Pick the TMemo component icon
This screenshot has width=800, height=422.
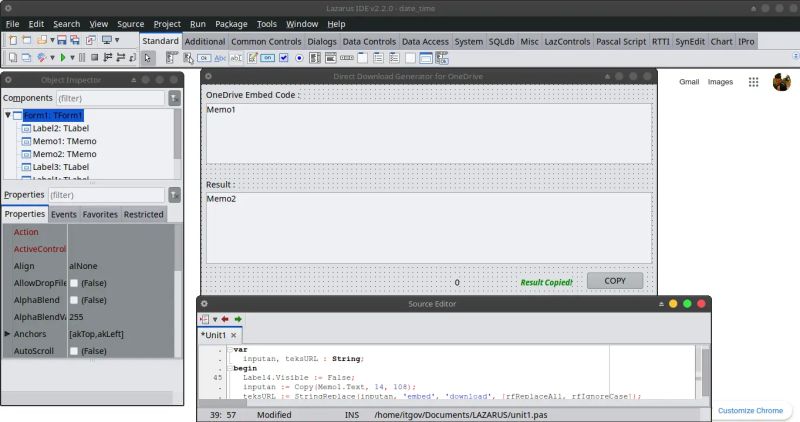point(252,58)
